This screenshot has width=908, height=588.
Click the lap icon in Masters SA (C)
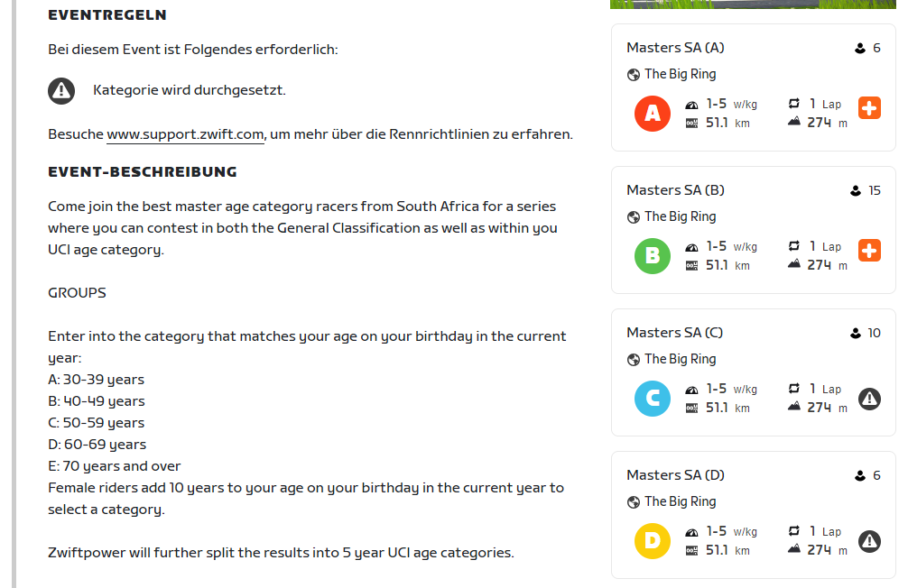(x=794, y=389)
